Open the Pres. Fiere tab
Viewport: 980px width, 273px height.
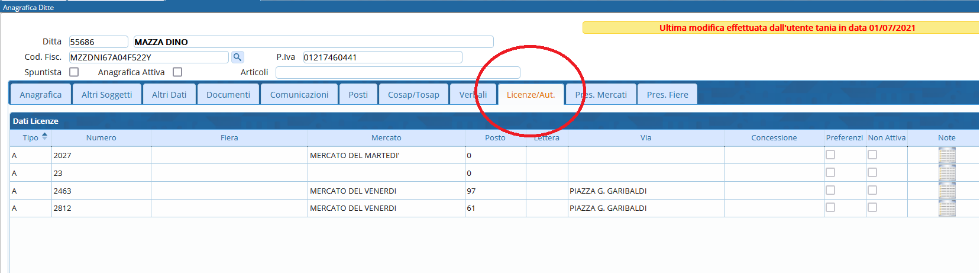[667, 95]
